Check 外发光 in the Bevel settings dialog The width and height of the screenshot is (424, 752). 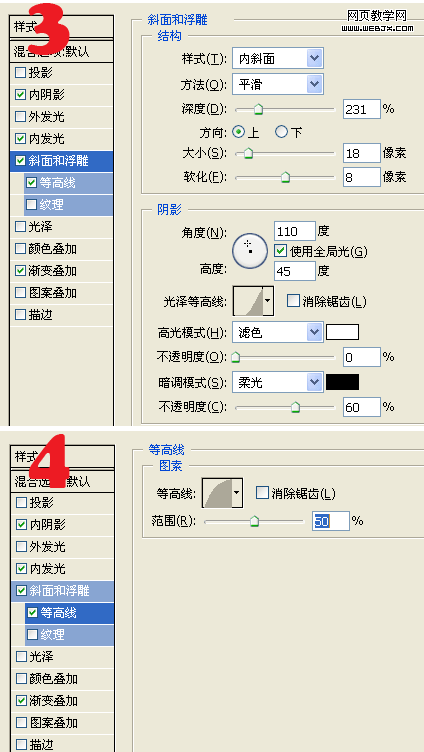click(20, 117)
